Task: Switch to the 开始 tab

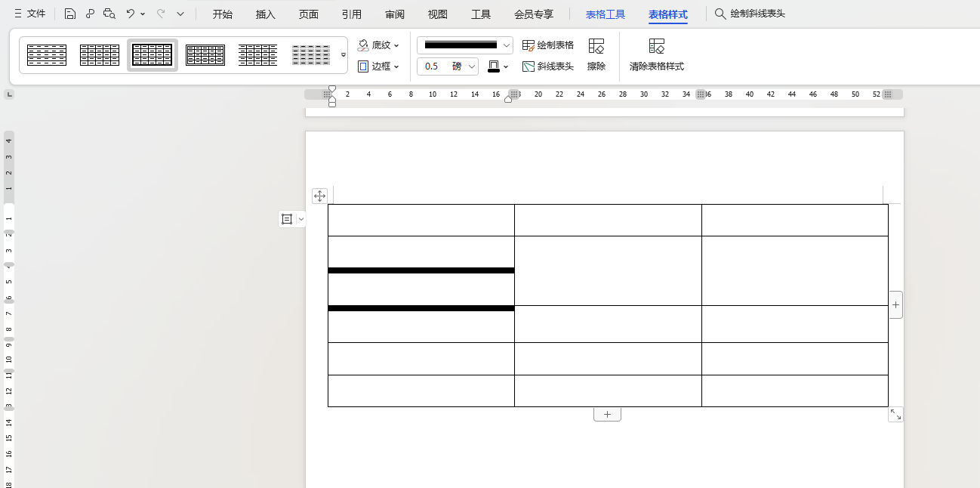Action: [223, 14]
